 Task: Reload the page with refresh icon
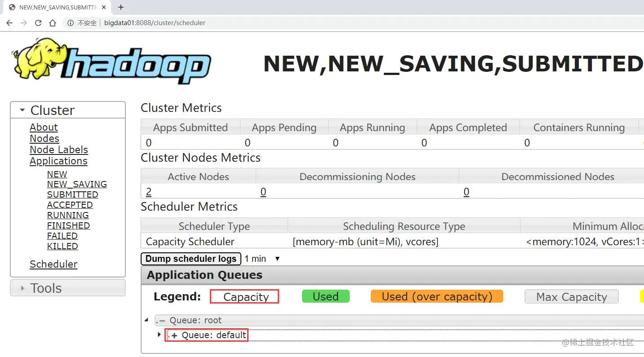(x=38, y=23)
